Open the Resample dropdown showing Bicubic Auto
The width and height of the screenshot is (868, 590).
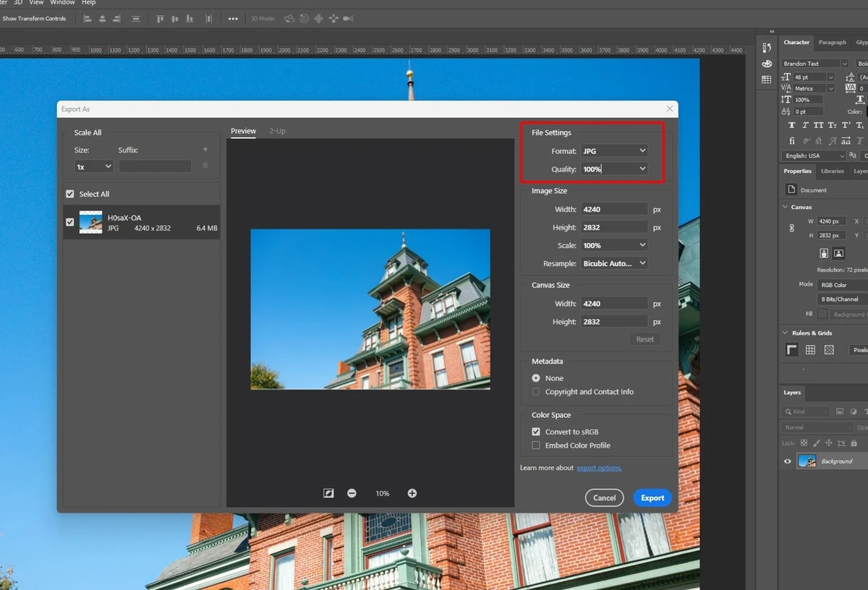(x=613, y=263)
